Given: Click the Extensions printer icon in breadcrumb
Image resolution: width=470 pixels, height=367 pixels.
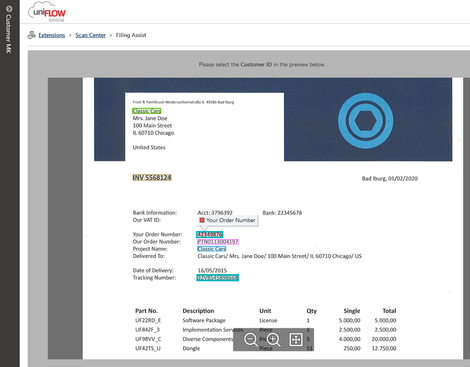Looking at the screenshot, I should pyautogui.click(x=32, y=35).
